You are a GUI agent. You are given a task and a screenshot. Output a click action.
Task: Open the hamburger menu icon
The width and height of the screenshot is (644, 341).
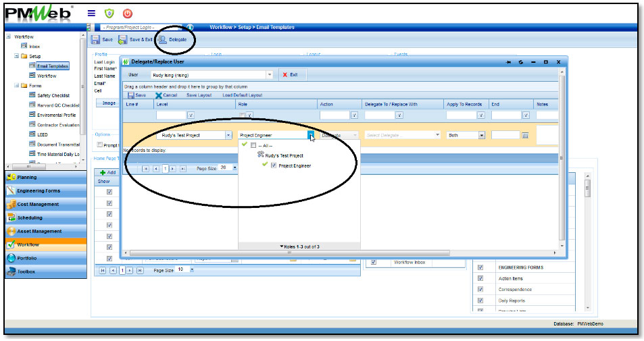click(x=91, y=13)
